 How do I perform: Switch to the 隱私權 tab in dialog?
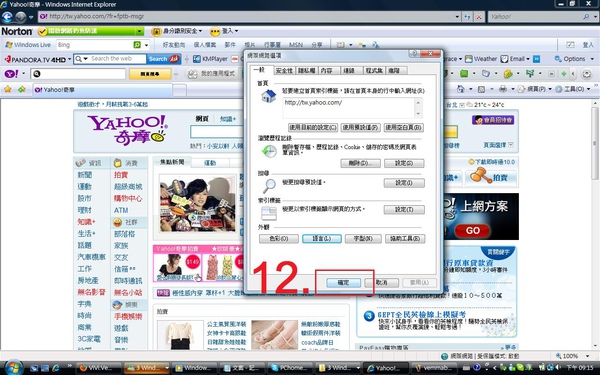(307, 71)
